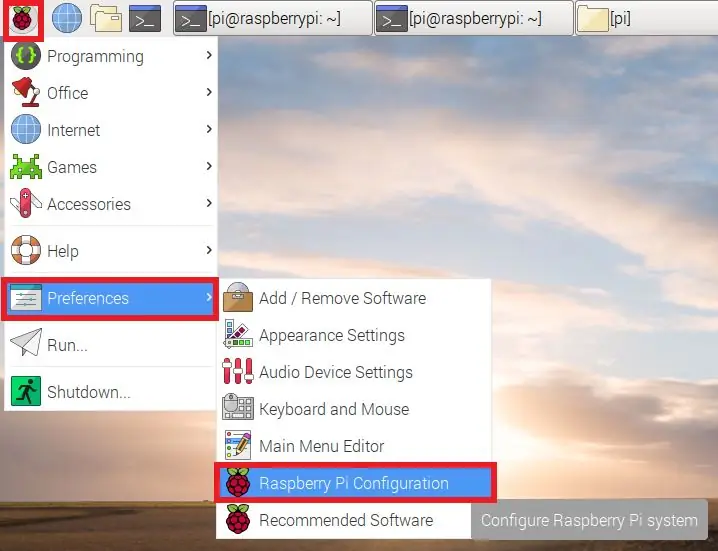Open the Raspberry Pi main menu button

22,19
